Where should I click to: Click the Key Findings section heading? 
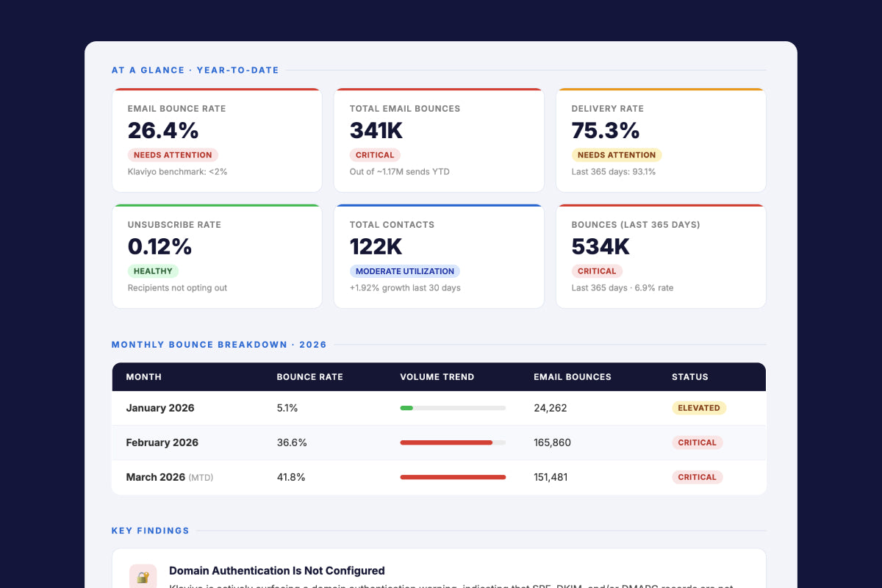(151, 531)
